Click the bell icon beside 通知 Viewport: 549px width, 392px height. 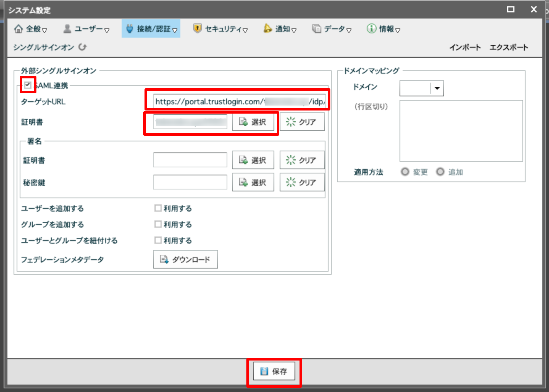267,28
